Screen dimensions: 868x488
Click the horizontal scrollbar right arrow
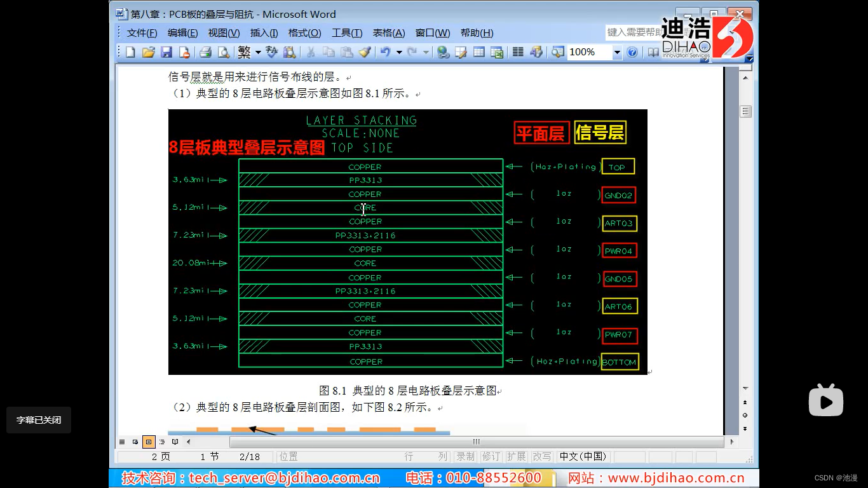pyautogui.click(x=731, y=442)
